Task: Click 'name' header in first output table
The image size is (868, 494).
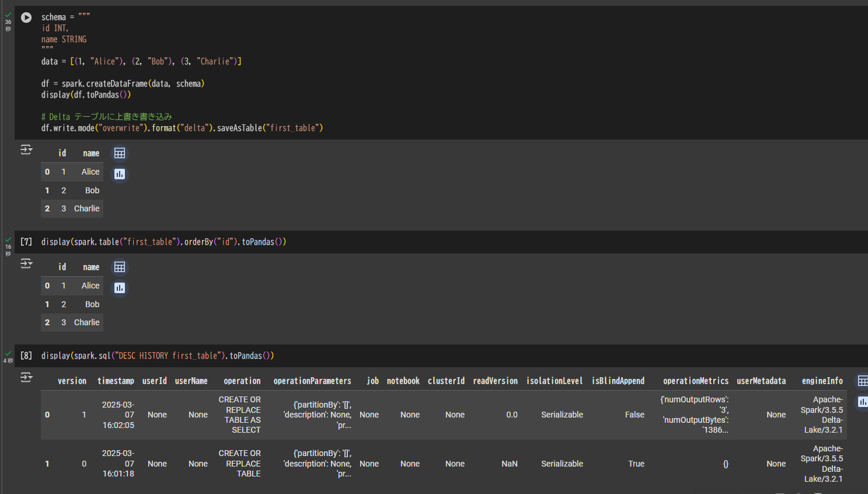Action: point(91,154)
